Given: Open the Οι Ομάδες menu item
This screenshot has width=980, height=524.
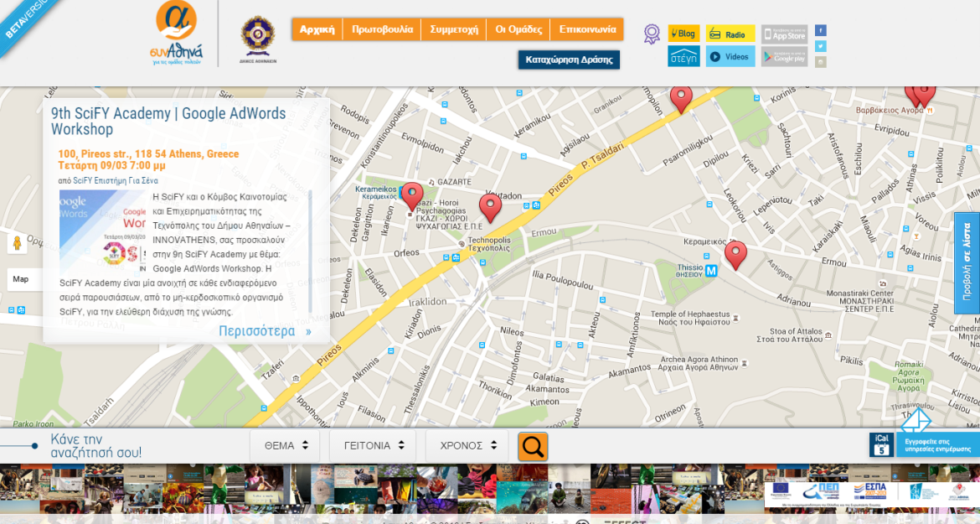Looking at the screenshot, I should (x=518, y=29).
